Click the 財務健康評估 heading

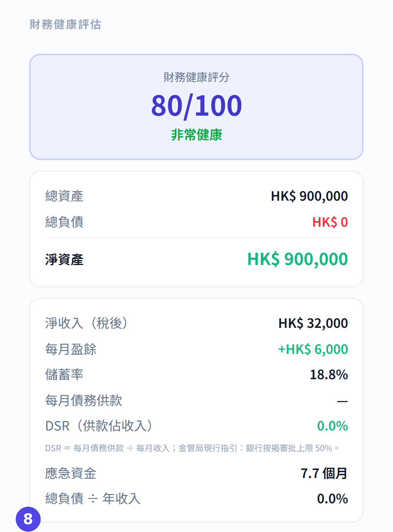point(65,25)
